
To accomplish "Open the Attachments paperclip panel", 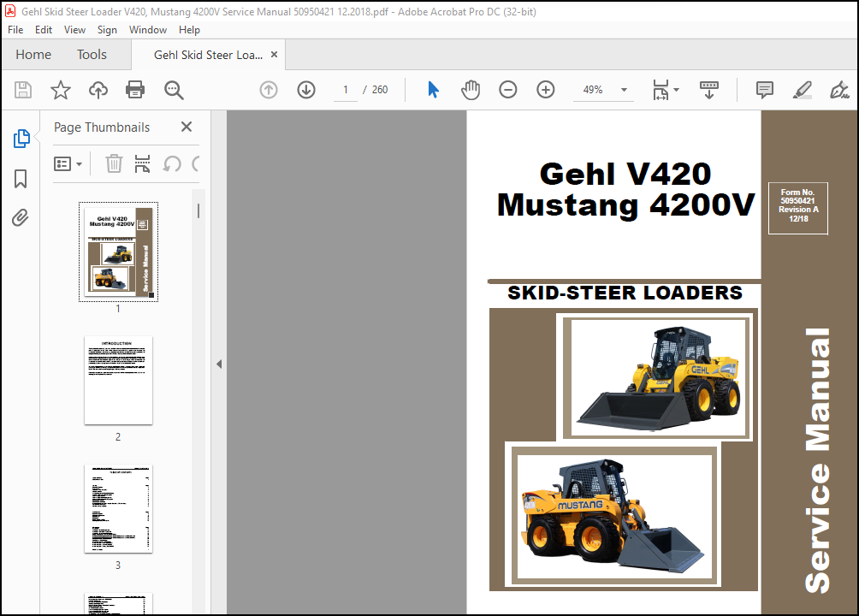I will pyautogui.click(x=21, y=217).
